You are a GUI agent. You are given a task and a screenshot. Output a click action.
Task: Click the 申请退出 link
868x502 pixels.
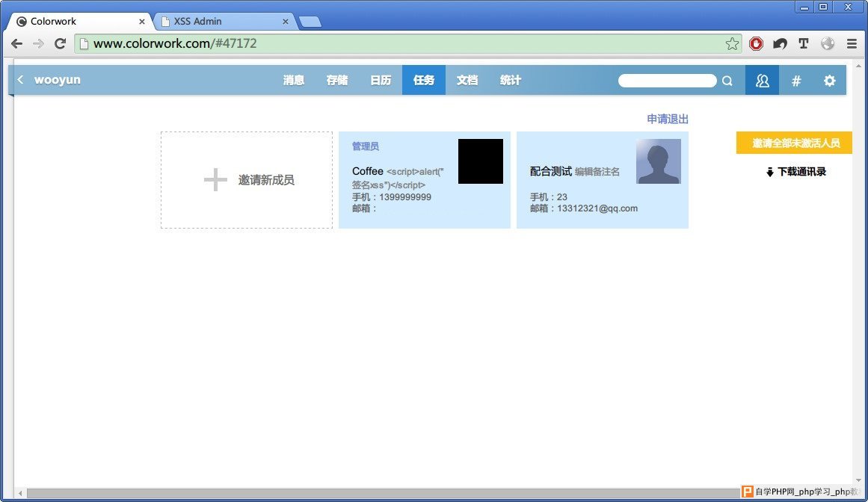coord(668,119)
